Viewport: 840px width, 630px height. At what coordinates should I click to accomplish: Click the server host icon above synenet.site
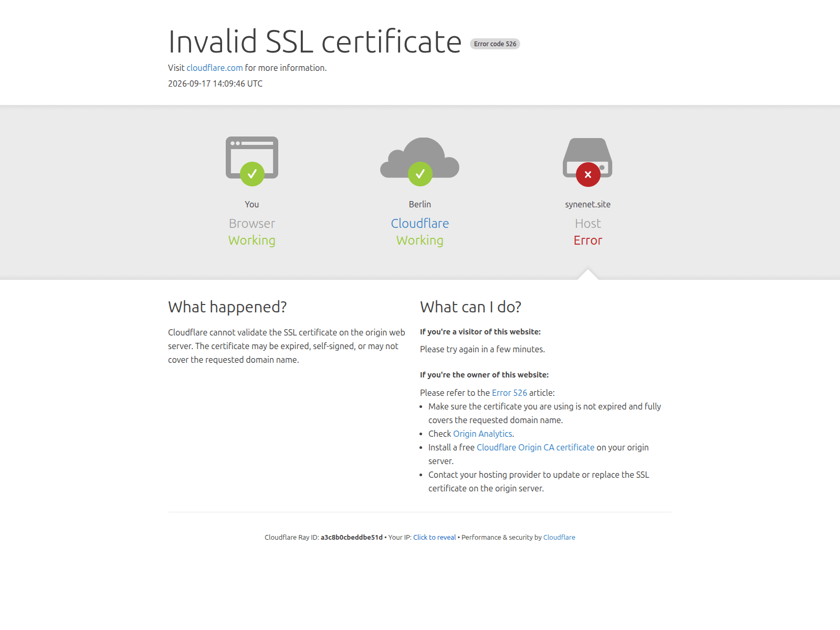[587, 162]
